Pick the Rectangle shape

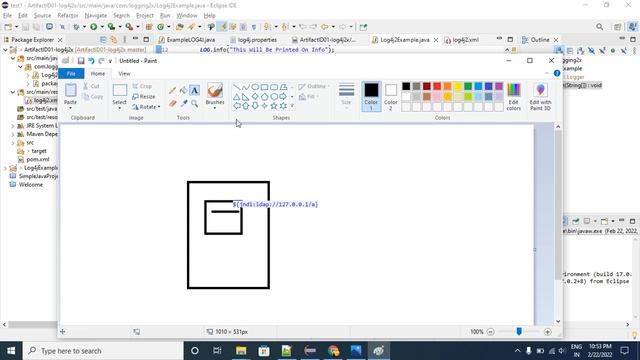(x=264, y=87)
